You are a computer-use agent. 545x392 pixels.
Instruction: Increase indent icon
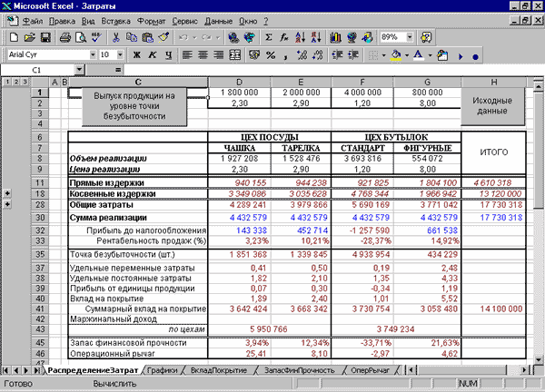353,55
